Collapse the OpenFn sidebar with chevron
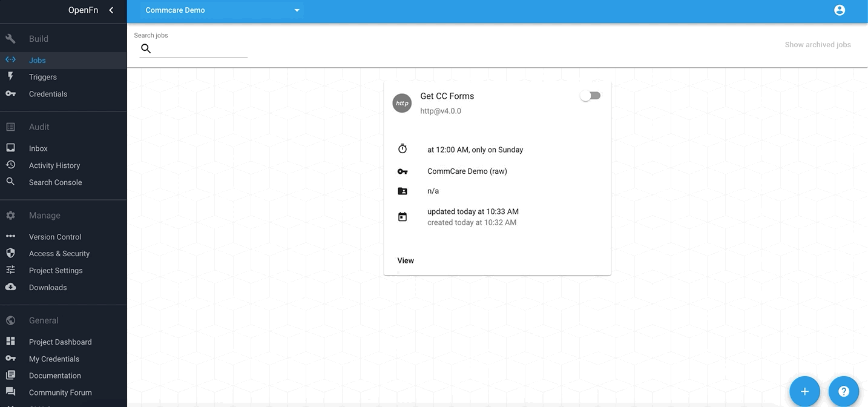 111,10
